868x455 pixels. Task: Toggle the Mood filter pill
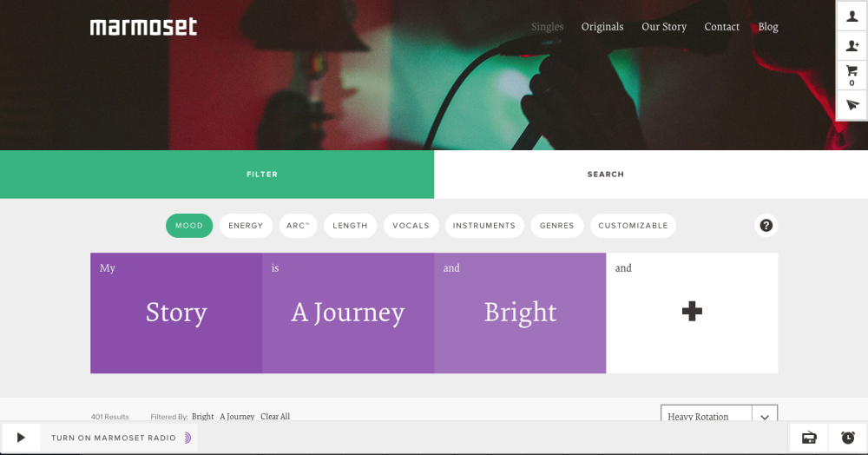coord(189,226)
